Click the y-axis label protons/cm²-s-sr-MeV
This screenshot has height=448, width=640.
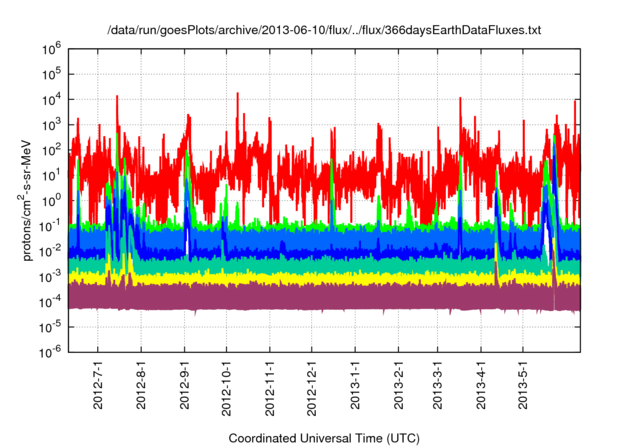tap(26, 201)
